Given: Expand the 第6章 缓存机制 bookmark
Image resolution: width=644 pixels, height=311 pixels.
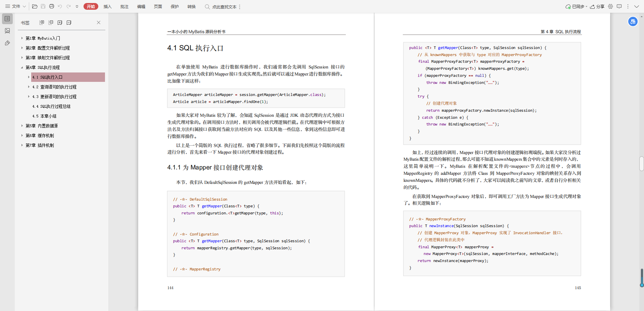Looking at the screenshot, I should (22, 136).
